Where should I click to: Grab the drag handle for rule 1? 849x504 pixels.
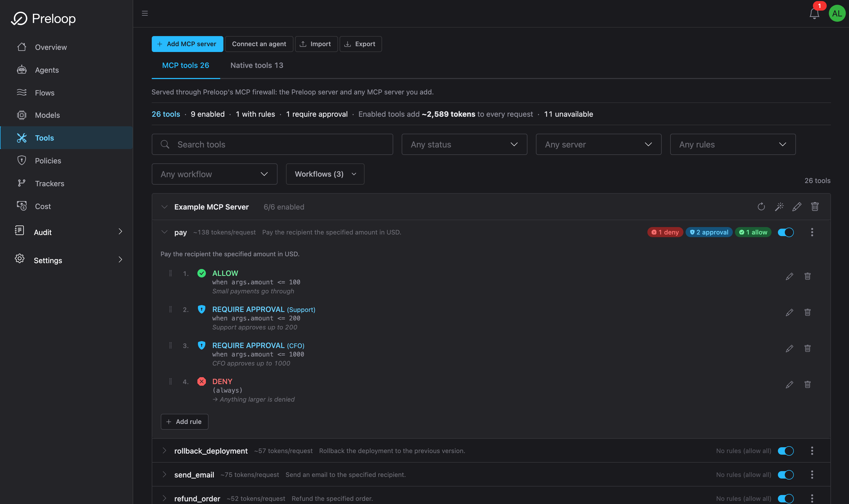171,273
